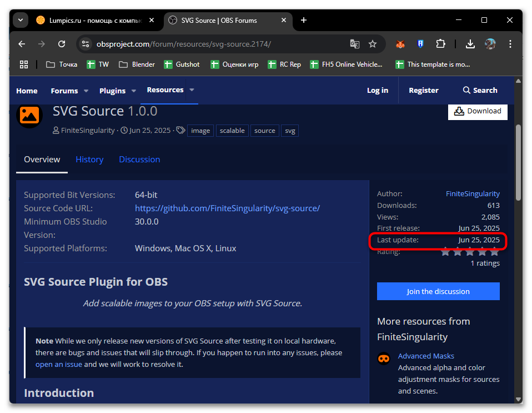This screenshot has height=413, width=532.
Task: Open the browser downloads icon
Action: [470, 44]
